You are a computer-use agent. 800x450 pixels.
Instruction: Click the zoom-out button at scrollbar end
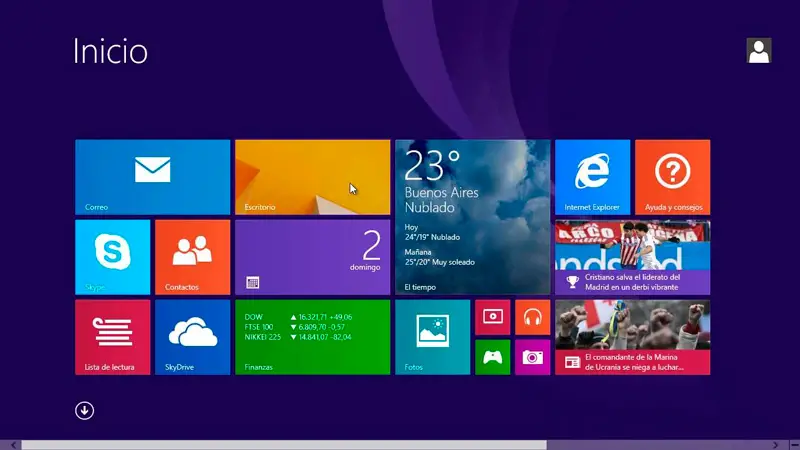(794, 445)
